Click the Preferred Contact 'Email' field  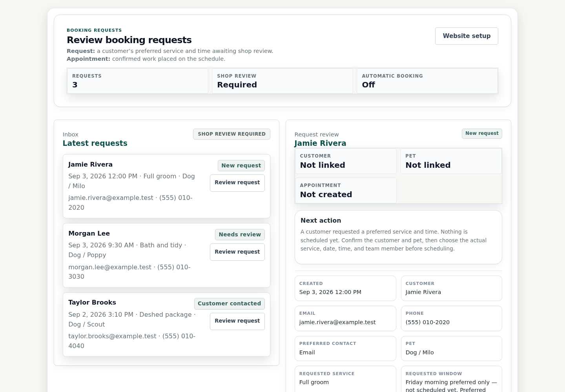pyautogui.click(x=345, y=348)
